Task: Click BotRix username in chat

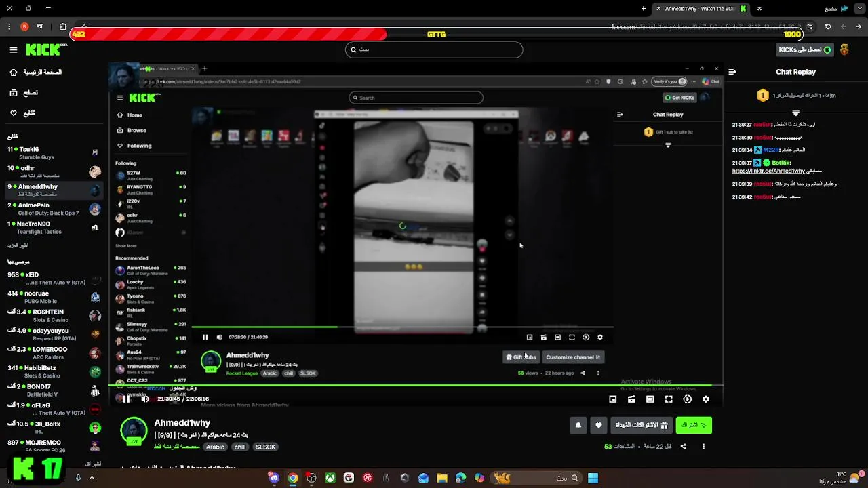Action: 781,163
